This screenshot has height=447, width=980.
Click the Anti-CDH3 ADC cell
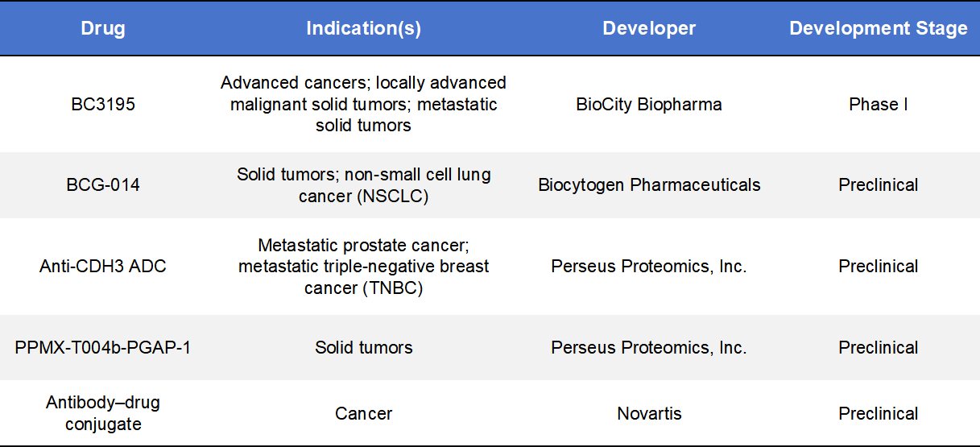pyautogui.click(x=103, y=267)
